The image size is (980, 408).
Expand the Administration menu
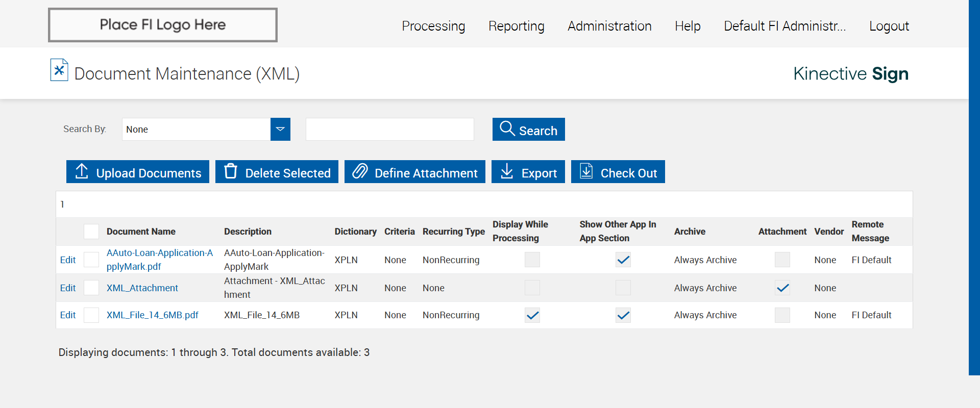point(609,26)
